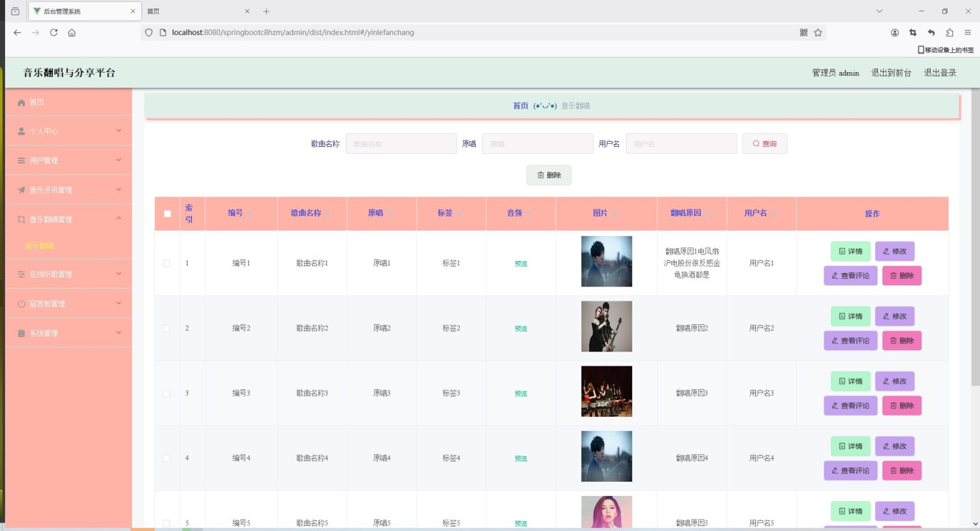Viewport: 980px width, 531px height.
Task: Click 预览 audio link for 编号1
Action: pos(521,264)
